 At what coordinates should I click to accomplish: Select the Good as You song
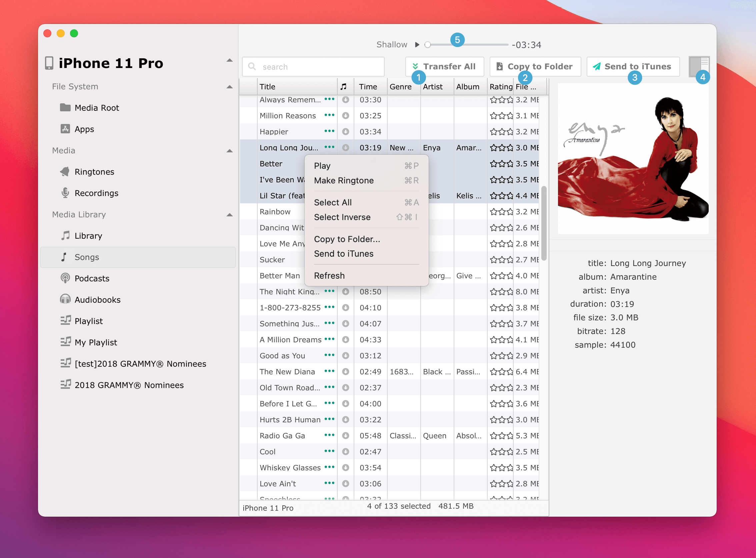click(x=389, y=356)
